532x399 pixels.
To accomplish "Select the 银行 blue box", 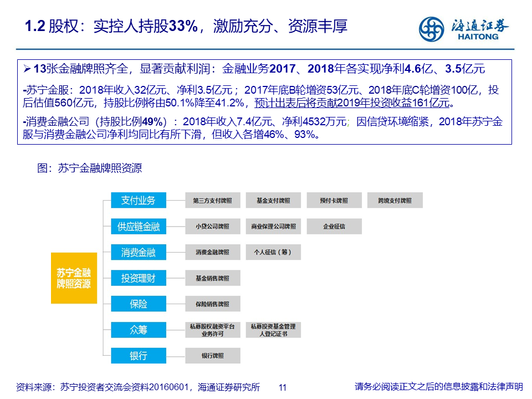I will coord(139,356).
